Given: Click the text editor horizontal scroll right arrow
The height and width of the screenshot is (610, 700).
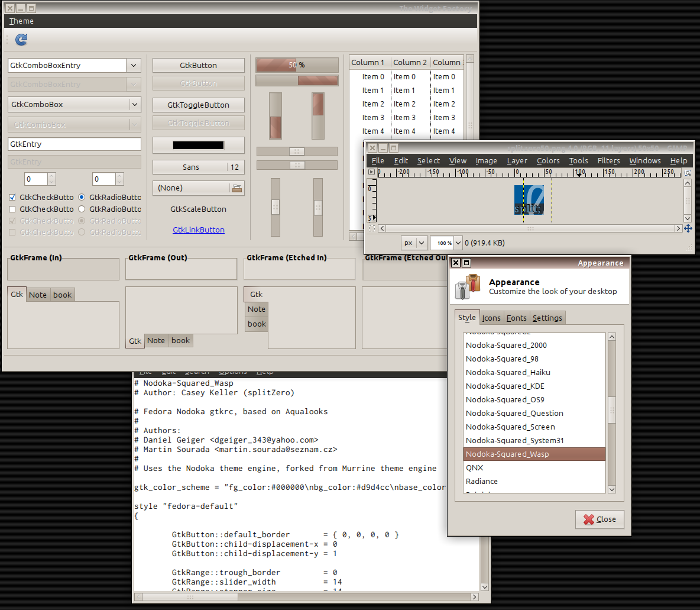Looking at the screenshot, I should click(475, 597).
